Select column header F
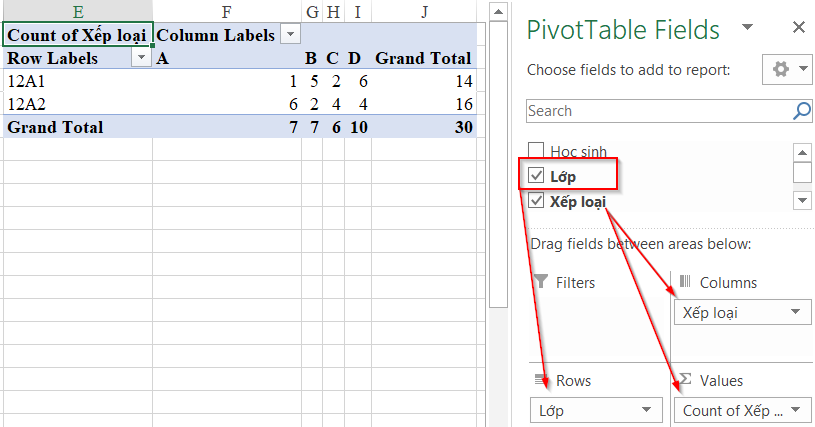 (227, 11)
